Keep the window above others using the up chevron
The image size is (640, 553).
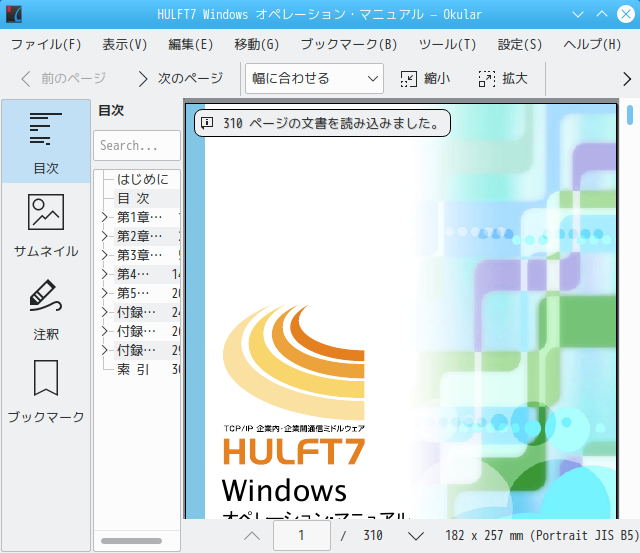click(602, 14)
